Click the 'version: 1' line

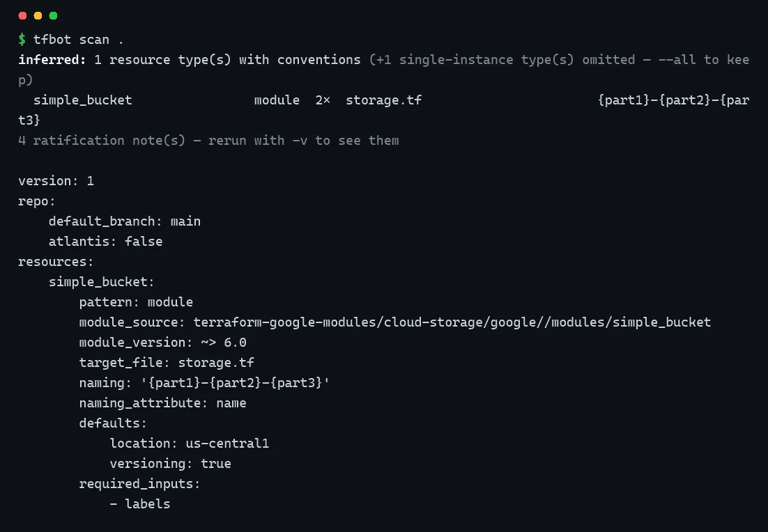pyautogui.click(x=56, y=181)
